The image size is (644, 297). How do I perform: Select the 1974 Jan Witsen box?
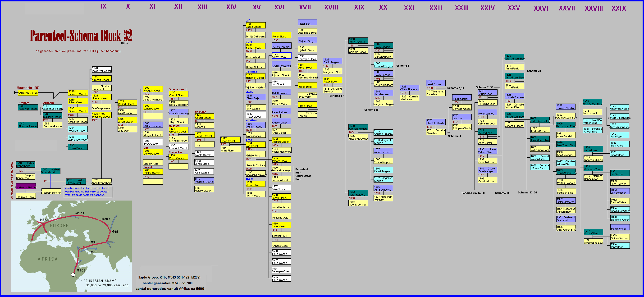pos(620,246)
